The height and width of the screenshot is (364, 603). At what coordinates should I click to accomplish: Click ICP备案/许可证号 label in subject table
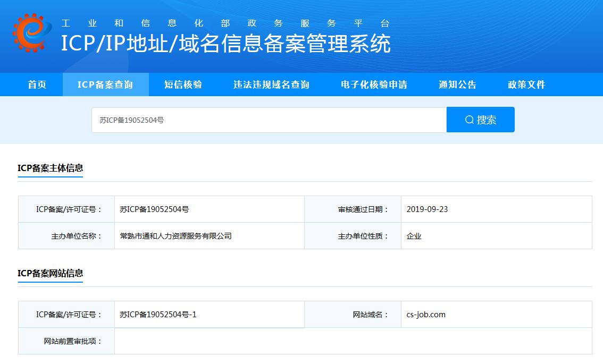tap(69, 209)
